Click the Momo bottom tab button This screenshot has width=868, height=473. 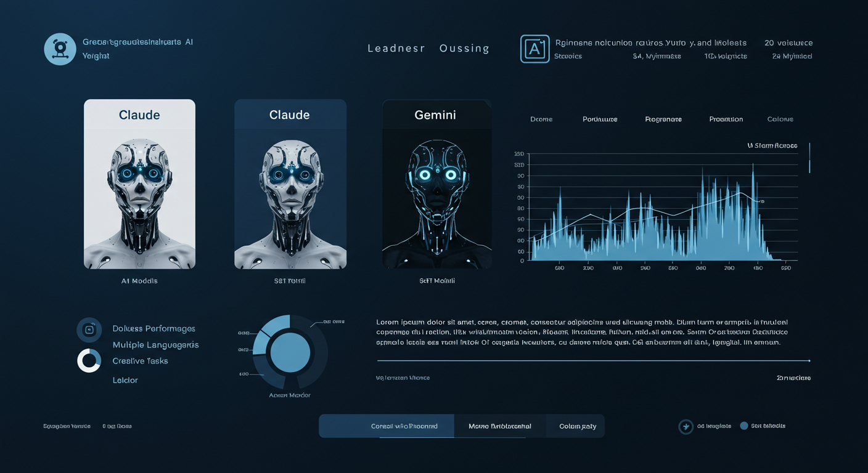coord(500,426)
